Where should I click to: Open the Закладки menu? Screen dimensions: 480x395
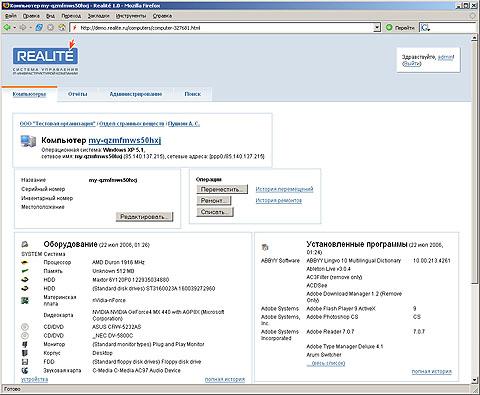click(x=98, y=16)
